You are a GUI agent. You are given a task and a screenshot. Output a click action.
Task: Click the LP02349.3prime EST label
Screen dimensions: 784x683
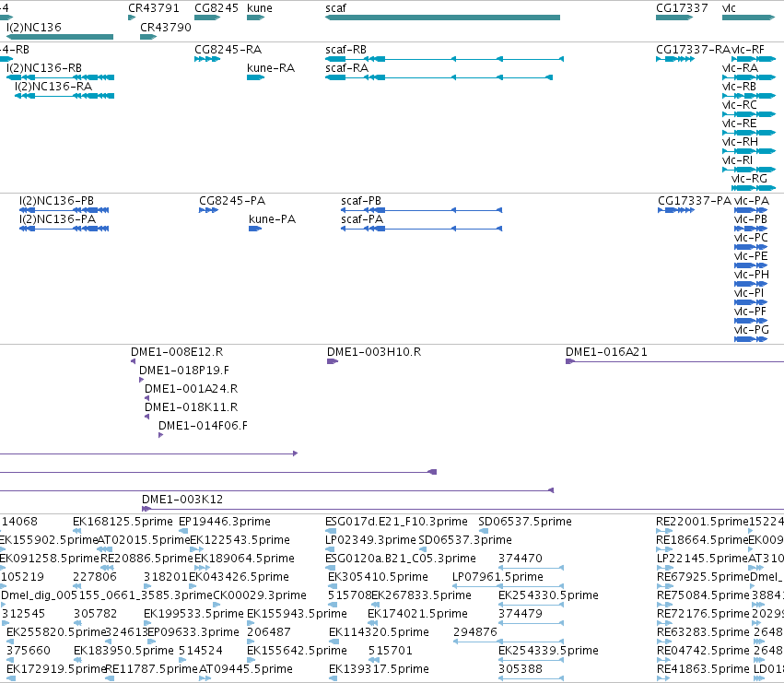click(370, 540)
